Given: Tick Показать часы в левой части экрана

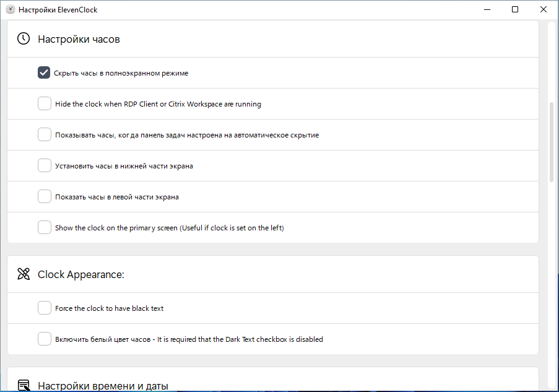Looking at the screenshot, I should (45, 196).
